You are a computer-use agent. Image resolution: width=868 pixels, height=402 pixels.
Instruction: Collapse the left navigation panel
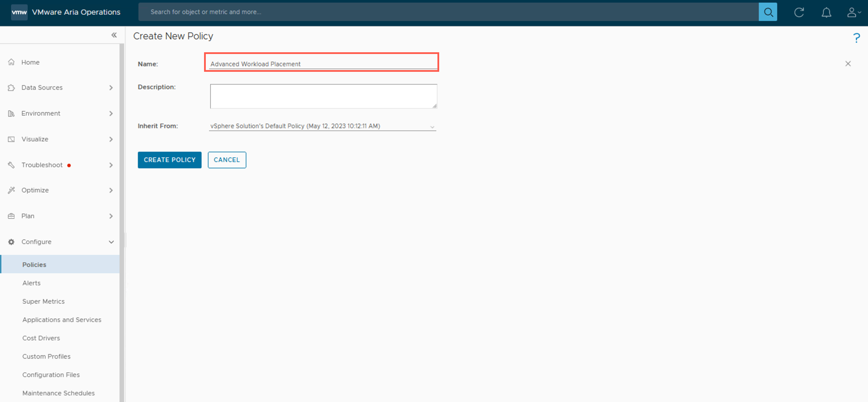[x=114, y=35]
